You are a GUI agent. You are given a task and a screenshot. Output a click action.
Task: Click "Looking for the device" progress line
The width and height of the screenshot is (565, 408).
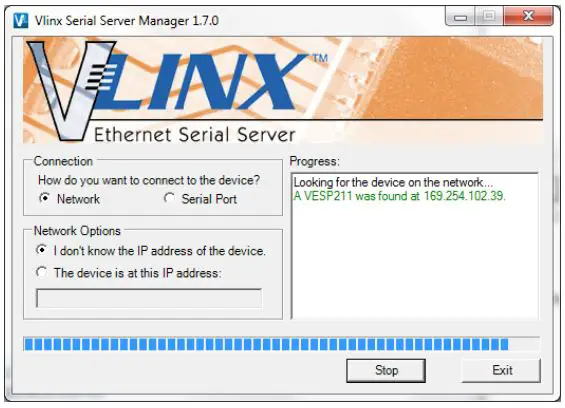pos(393,182)
